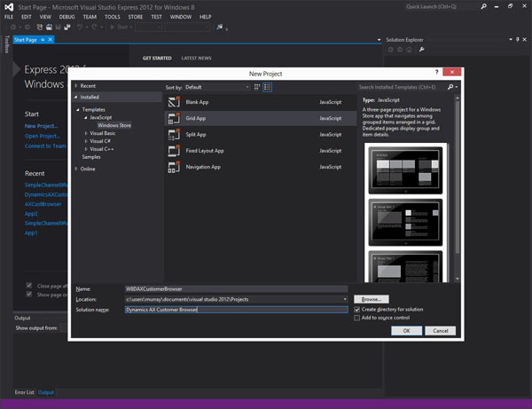
Task: Click the Open File toolbar icon
Action: pos(49,28)
